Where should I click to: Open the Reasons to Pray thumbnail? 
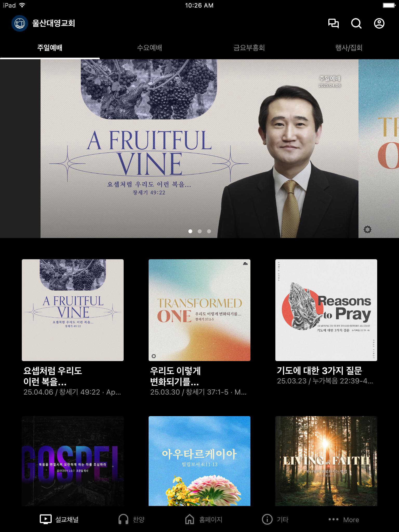[x=326, y=310]
